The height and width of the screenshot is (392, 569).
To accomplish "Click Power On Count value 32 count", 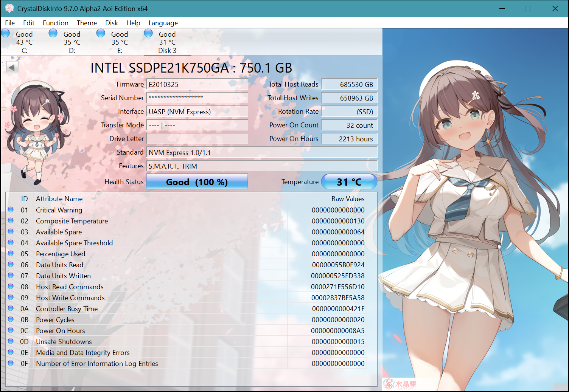I will pyautogui.click(x=349, y=125).
